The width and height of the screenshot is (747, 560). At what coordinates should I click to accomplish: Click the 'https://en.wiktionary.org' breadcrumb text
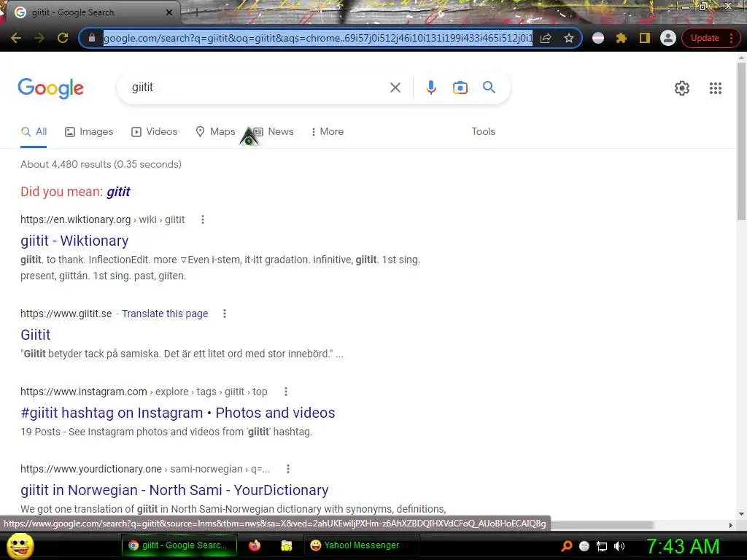(75, 219)
